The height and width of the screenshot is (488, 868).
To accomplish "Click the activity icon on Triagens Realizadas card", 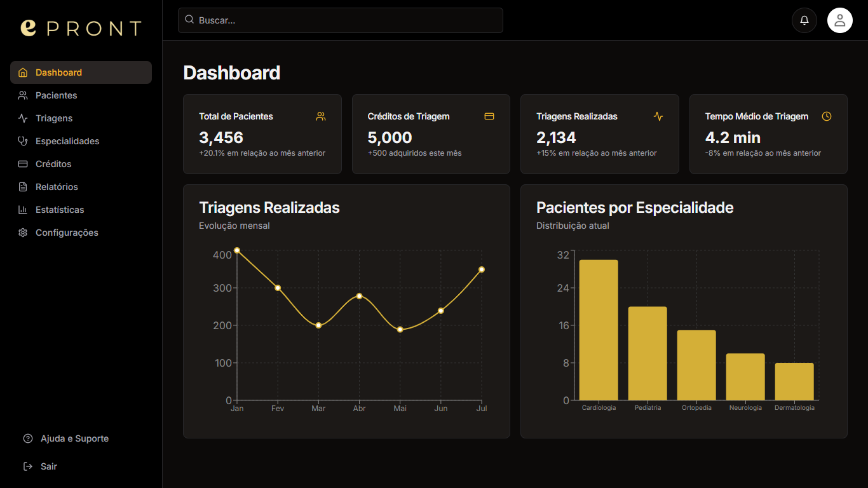I will (658, 116).
